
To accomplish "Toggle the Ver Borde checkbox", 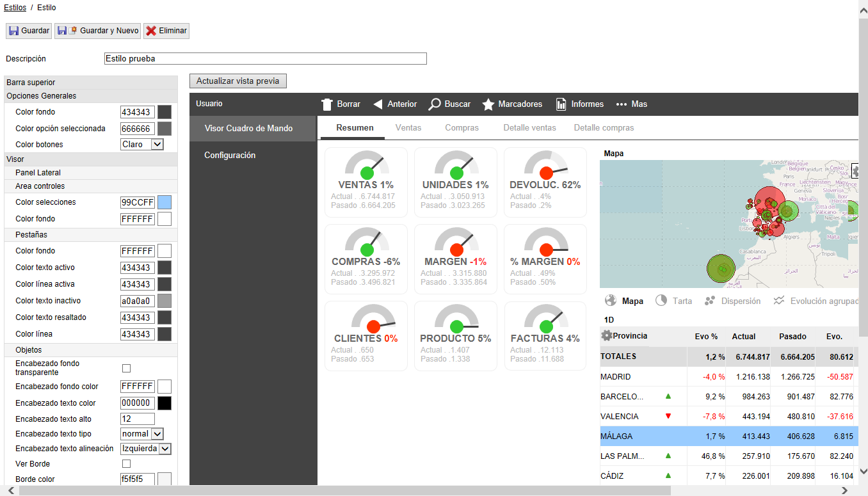I will (126, 463).
